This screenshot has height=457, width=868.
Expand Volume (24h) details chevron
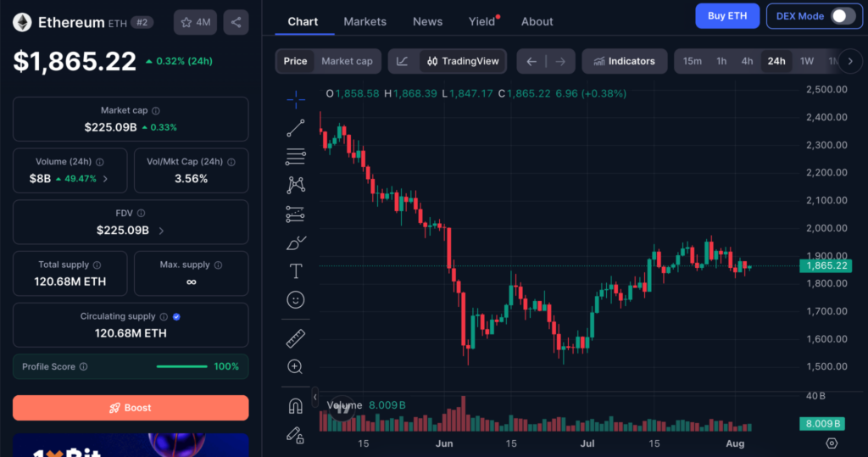(106, 179)
